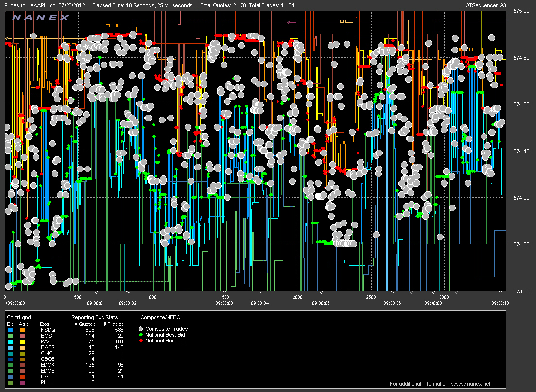The image size is (536, 392).
Task: Click the PHIL exchange label
Action: pos(46,382)
